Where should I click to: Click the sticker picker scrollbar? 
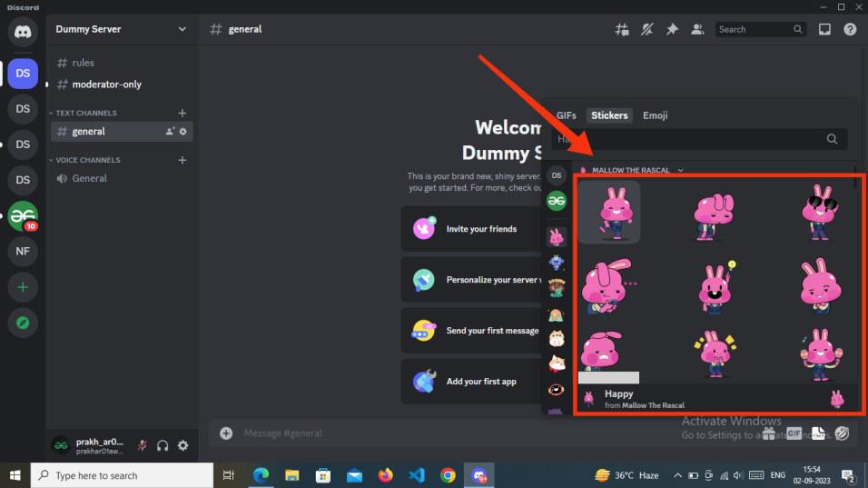click(854, 178)
